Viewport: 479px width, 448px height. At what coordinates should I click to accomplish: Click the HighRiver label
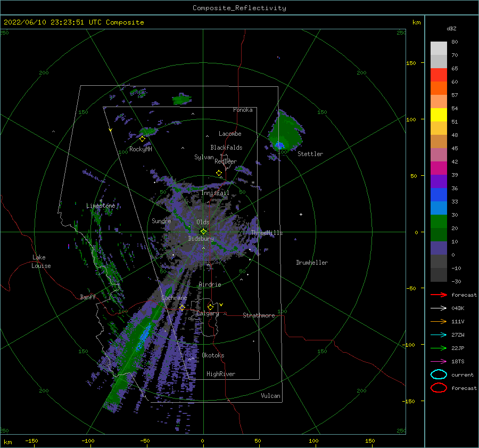[x=221, y=374]
